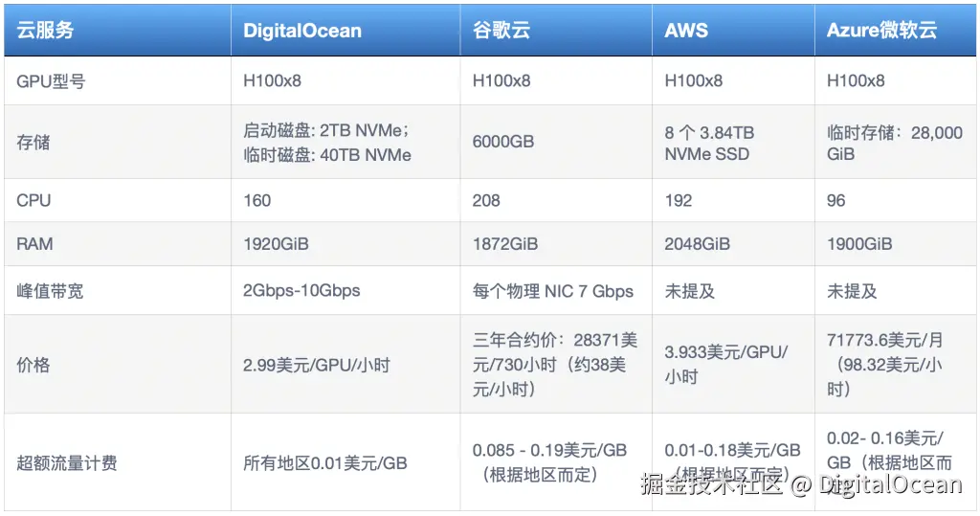Click the 掘金技术社区 watermark text

(712, 484)
